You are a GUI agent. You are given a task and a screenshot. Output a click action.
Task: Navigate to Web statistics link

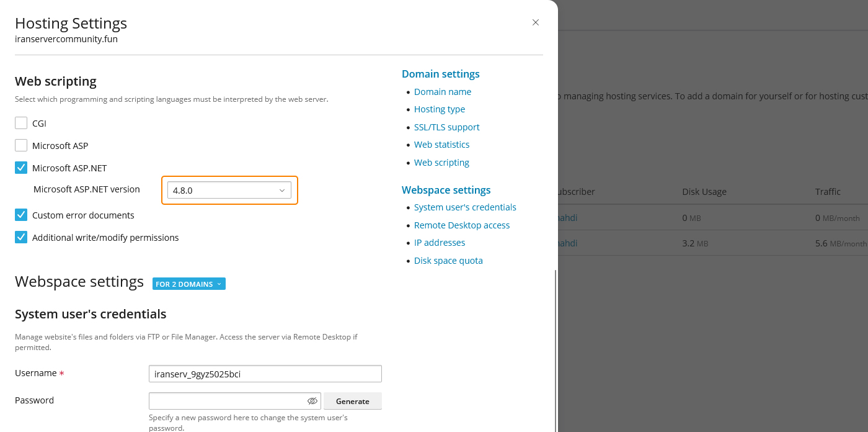point(442,145)
